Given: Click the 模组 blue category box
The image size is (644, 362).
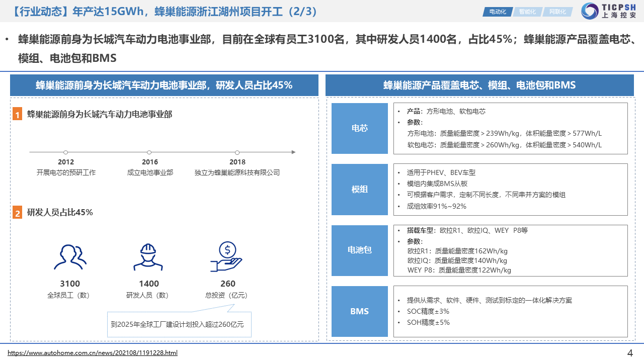Looking at the screenshot, I should click(359, 190).
